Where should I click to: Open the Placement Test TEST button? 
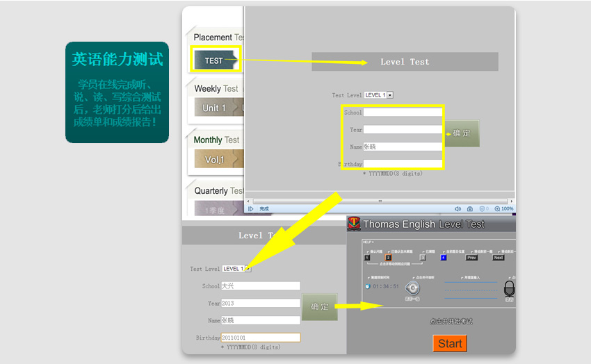(216, 60)
